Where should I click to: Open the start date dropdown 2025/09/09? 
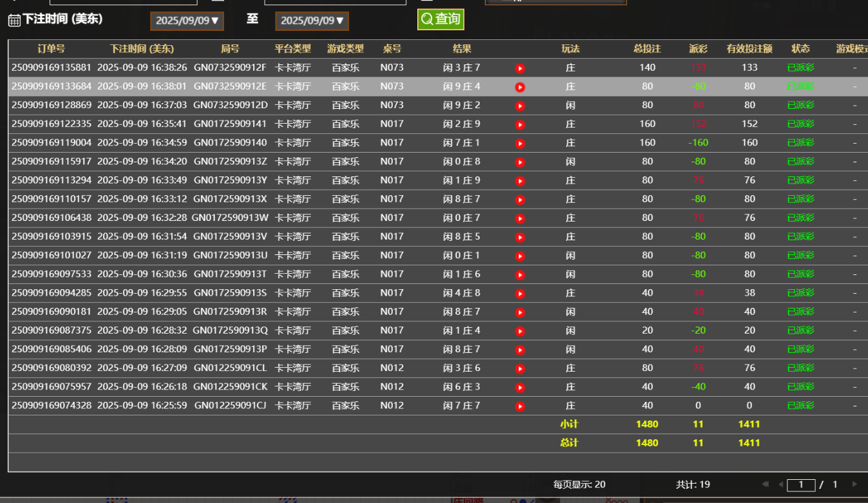[x=187, y=21]
